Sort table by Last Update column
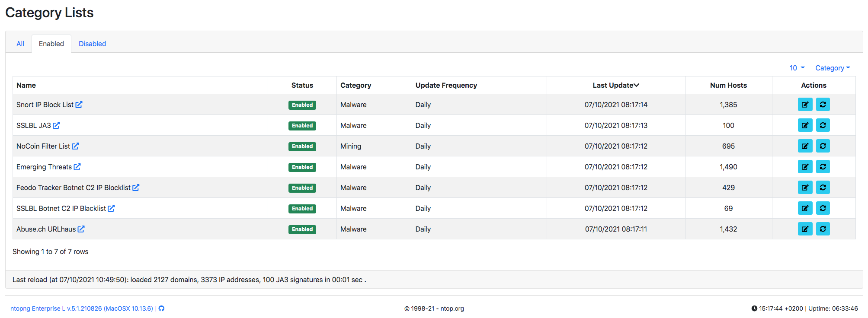Image resolution: width=868 pixels, height=318 pixels. click(616, 85)
